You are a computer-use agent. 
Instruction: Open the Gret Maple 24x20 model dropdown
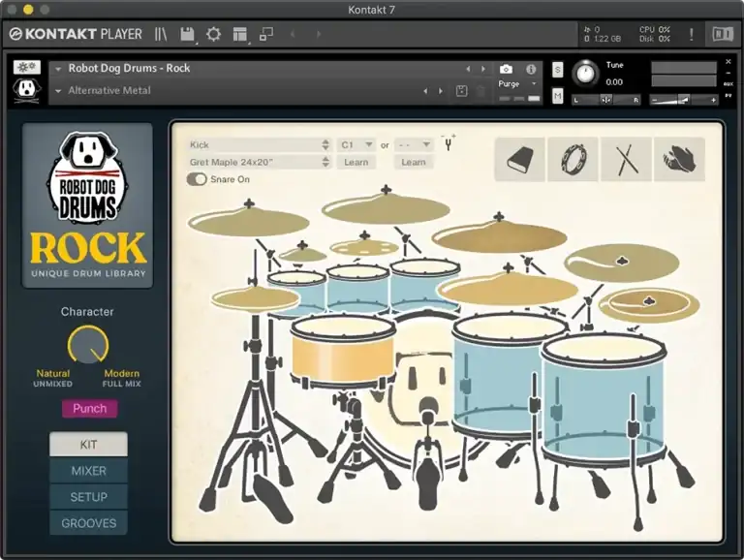tap(259, 162)
